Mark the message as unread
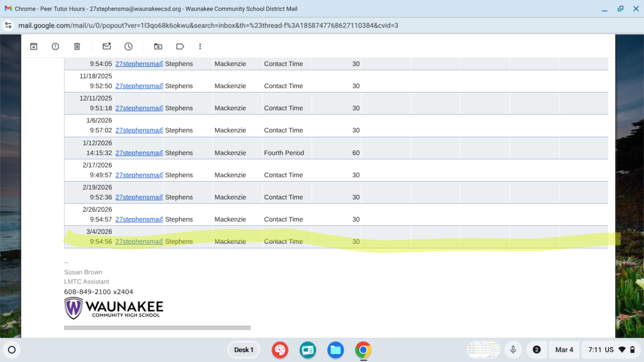The height and width of the screenshot is (362, 644). point(107,46)
